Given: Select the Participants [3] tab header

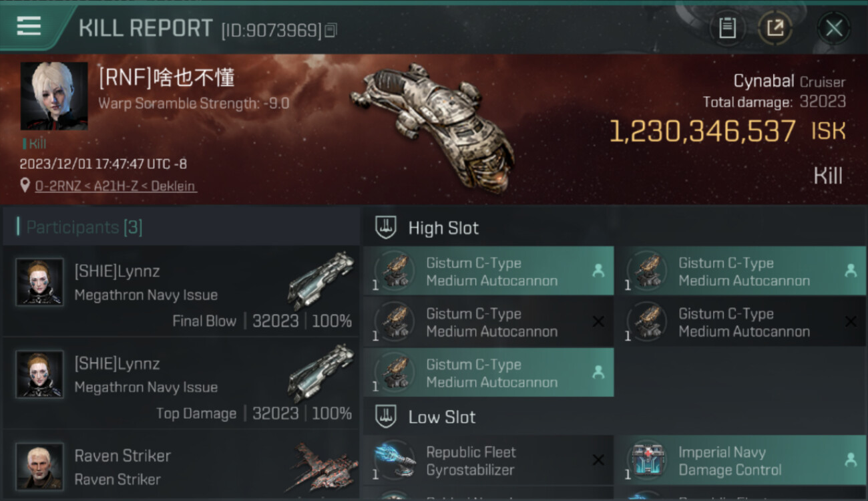Looking at the screenshot, I should (84, 227).
